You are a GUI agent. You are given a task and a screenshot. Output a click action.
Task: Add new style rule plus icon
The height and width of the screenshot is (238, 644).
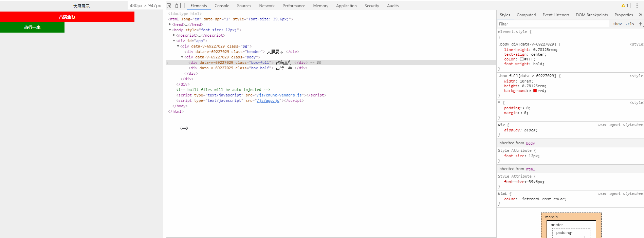coord(640,24)
